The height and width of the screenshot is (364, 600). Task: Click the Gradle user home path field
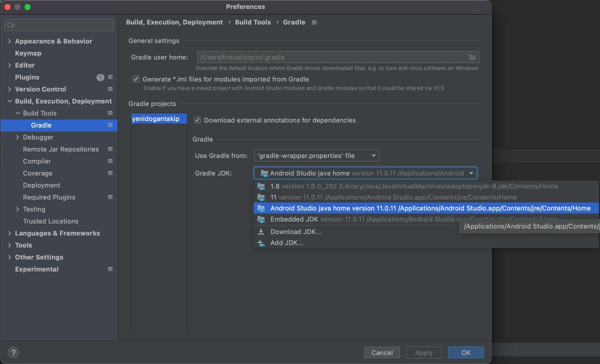[x=338, y=57]
